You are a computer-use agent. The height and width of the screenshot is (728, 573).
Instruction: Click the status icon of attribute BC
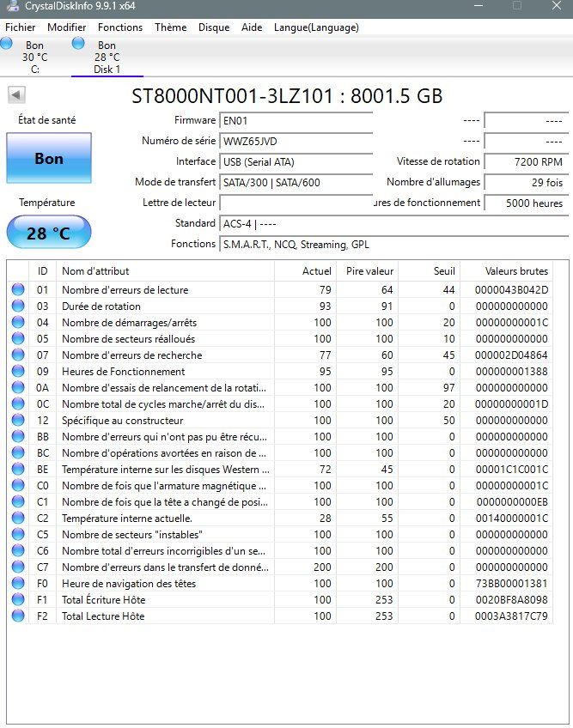point(18,452)
